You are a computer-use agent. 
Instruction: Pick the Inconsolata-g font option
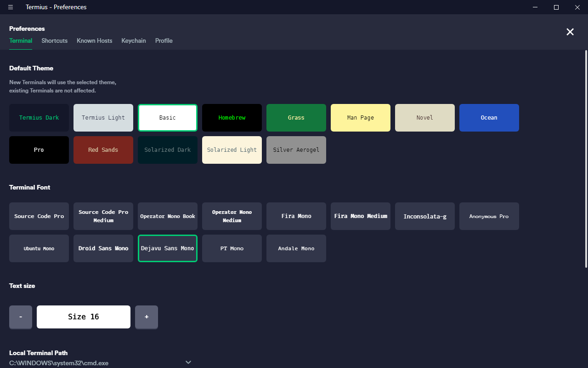[x=425, y=216]
